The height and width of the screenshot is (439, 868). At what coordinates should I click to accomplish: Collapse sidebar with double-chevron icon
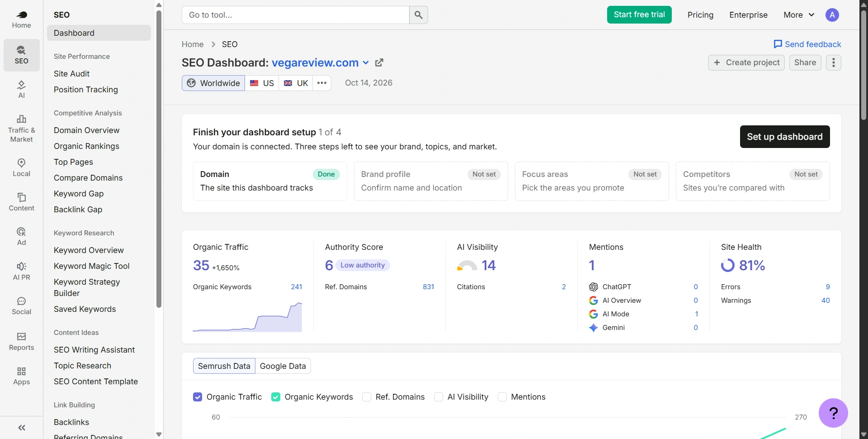tap(21, 428)
